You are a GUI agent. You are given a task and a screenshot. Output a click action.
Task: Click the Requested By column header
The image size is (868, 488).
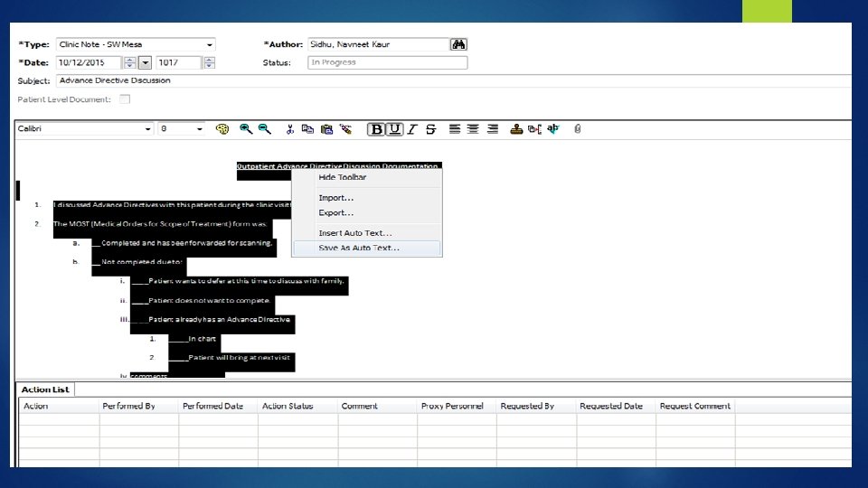pos(536,406)
